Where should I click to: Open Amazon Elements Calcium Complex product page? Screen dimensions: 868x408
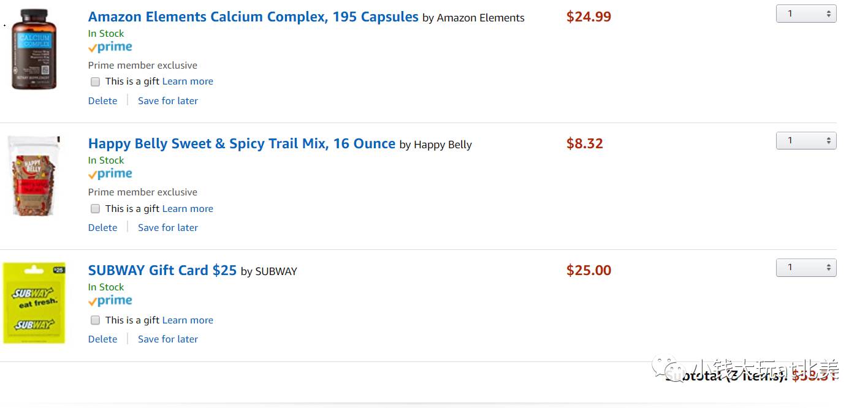pos(253,17)
